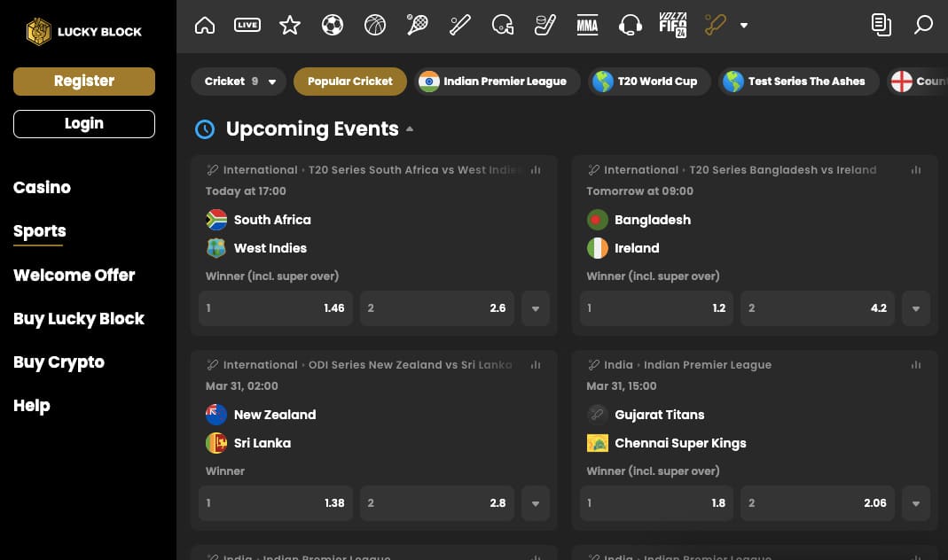
Task: Select the basketball sport icon
Action: (x=375, y=26)
